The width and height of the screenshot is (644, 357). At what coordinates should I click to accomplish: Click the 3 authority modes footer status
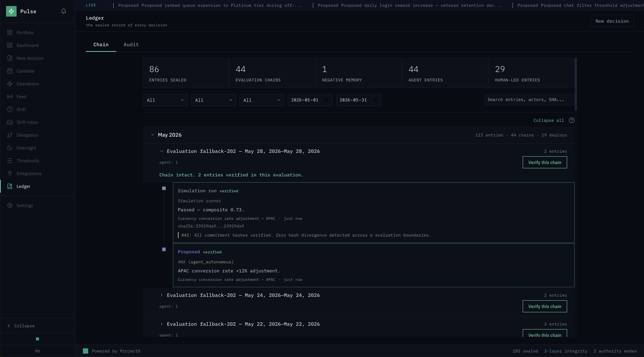tap(615, 351)
